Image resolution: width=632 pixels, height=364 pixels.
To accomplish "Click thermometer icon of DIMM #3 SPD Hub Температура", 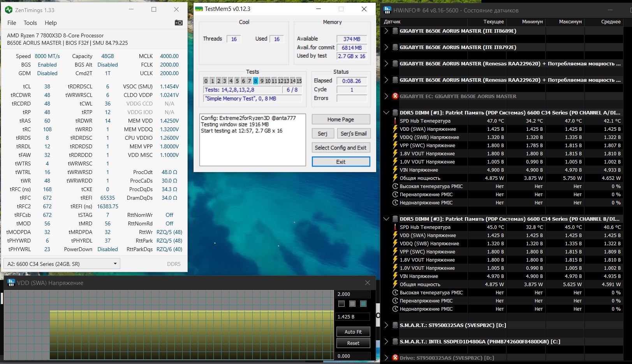I will [x=395, y=227].
